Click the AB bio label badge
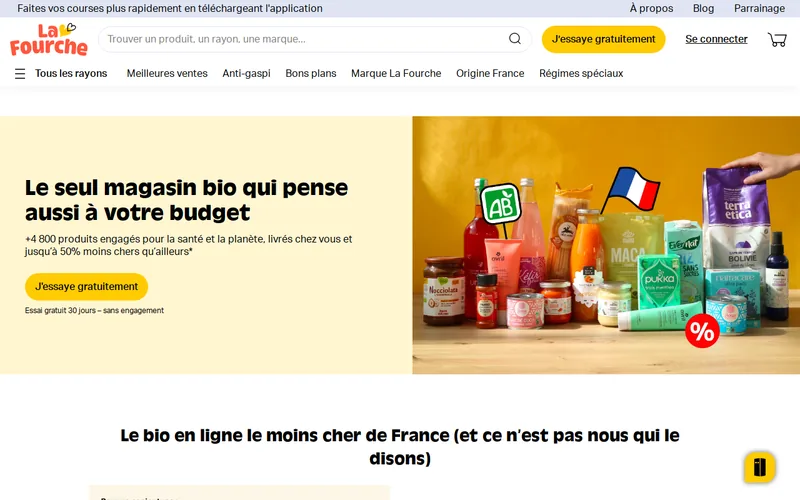800x500 pixels. tap(501, 204)
